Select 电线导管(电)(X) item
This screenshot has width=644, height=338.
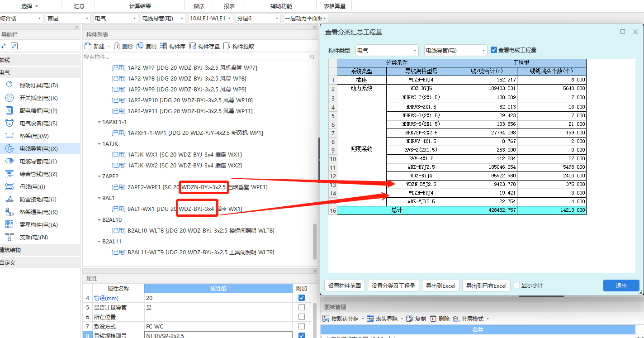38,148
